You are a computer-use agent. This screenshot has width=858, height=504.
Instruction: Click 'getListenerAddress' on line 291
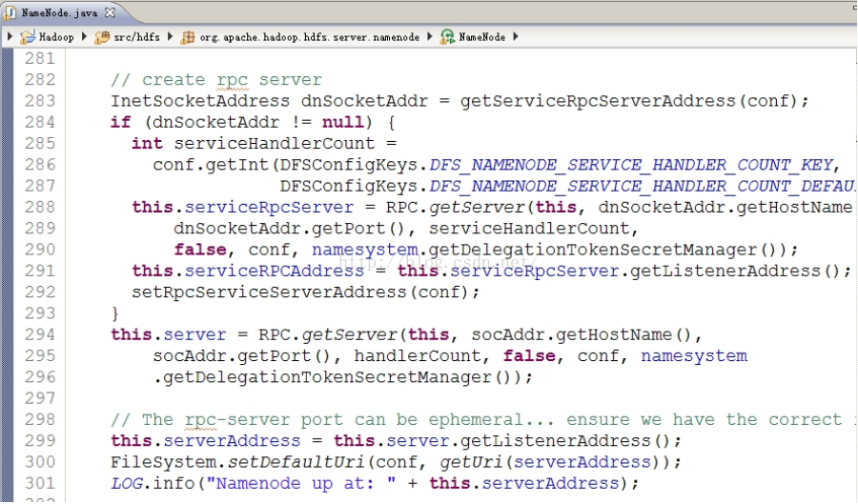click(725, 272)
